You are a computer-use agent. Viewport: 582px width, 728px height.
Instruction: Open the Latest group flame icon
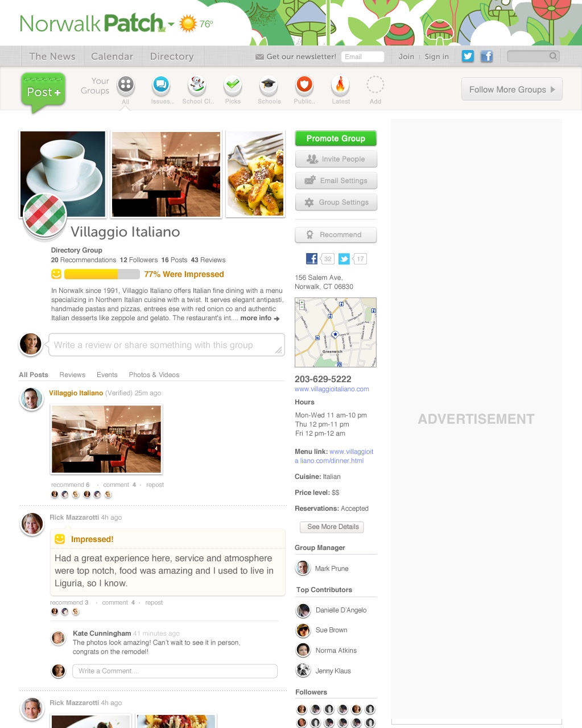[x=340, y=85]
